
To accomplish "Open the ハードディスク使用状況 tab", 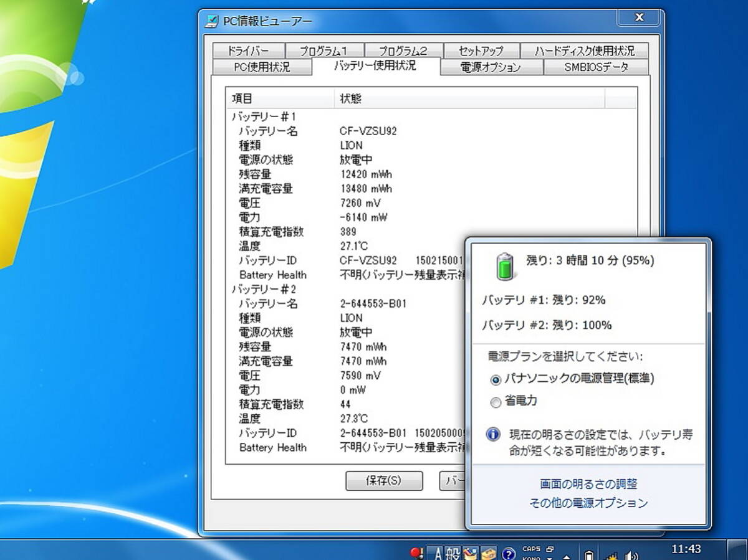I will (583, 51).
